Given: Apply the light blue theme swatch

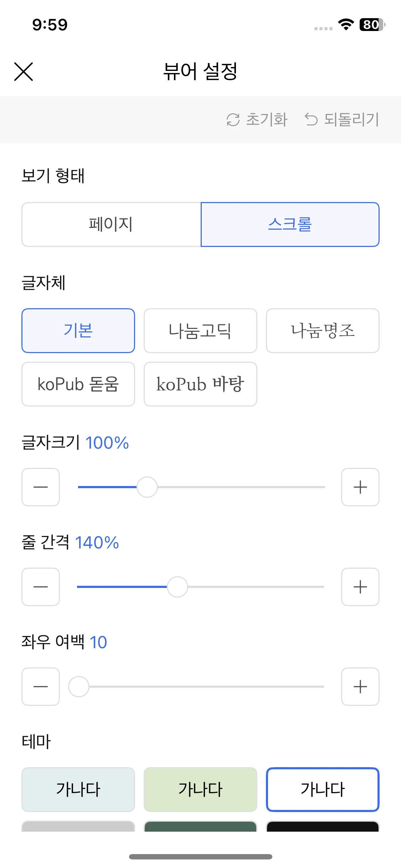Looking at the screenshot, I should pyautogui.click(x=78, y=790).
